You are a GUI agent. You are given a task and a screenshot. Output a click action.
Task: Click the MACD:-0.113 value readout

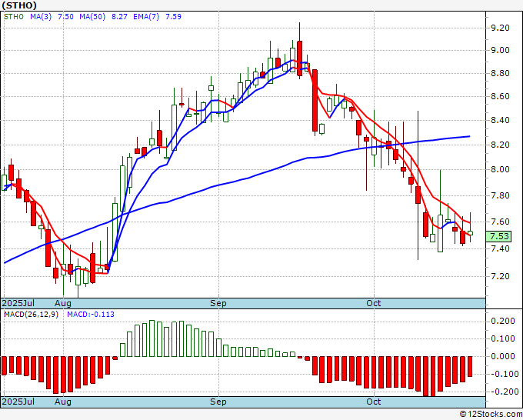91,315
